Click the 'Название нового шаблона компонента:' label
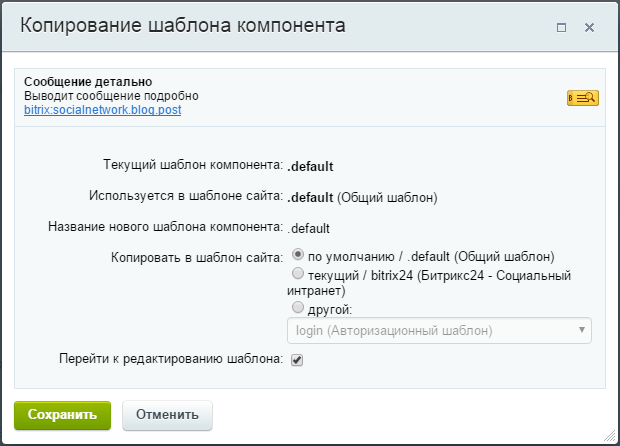The image size is (620, 446). tap(165, 227)
